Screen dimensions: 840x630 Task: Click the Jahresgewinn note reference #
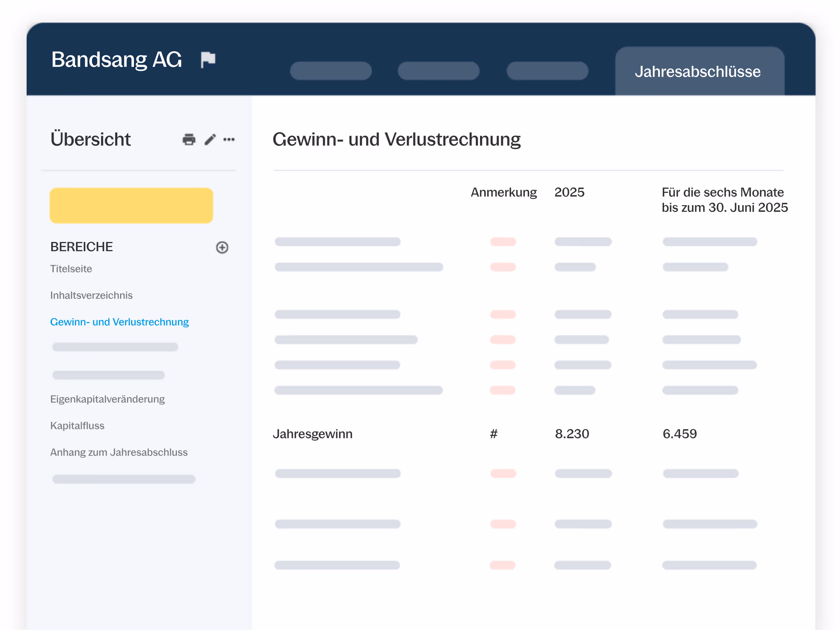point(494,433)
